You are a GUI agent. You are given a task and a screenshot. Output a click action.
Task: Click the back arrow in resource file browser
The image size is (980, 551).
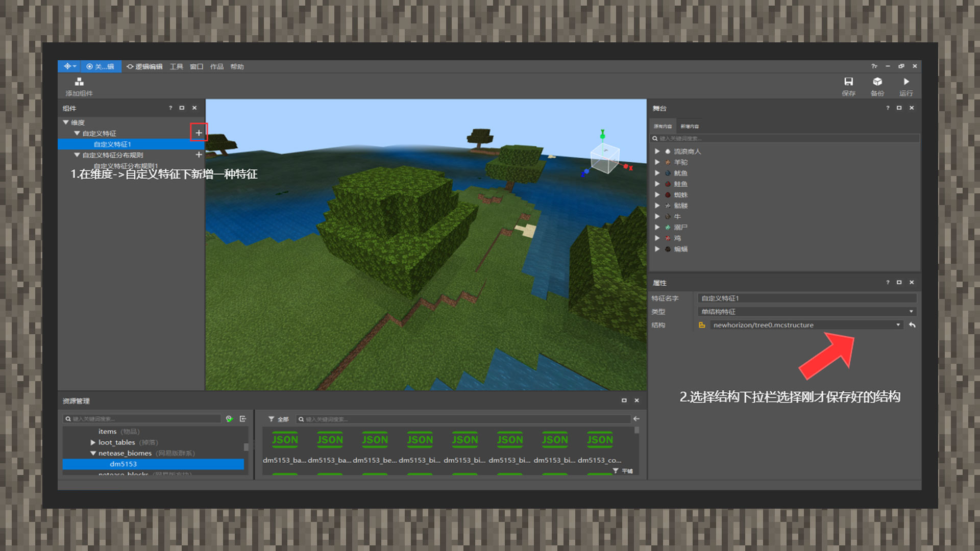pos(636,419)
